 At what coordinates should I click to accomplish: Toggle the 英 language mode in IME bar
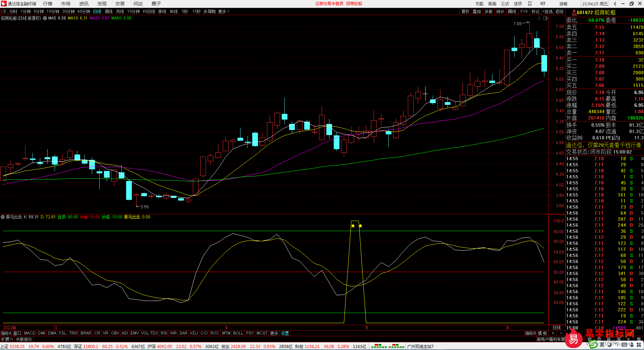[x=602, y=345]
